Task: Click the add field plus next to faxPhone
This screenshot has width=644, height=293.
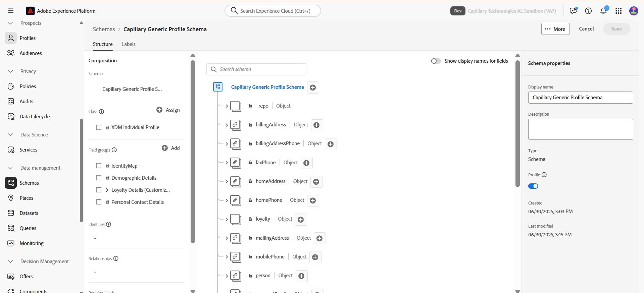Action: [306, 163]
